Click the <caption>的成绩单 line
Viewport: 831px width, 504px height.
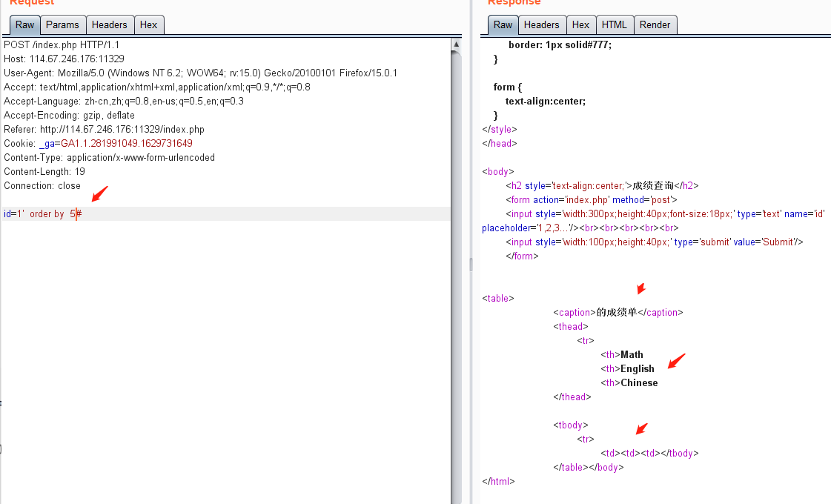(618, 313)
